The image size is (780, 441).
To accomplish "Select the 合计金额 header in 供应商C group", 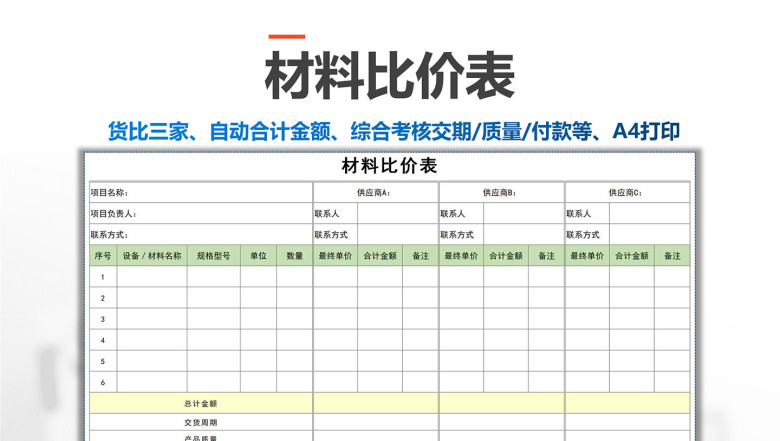I will click(x=632, y=256).
